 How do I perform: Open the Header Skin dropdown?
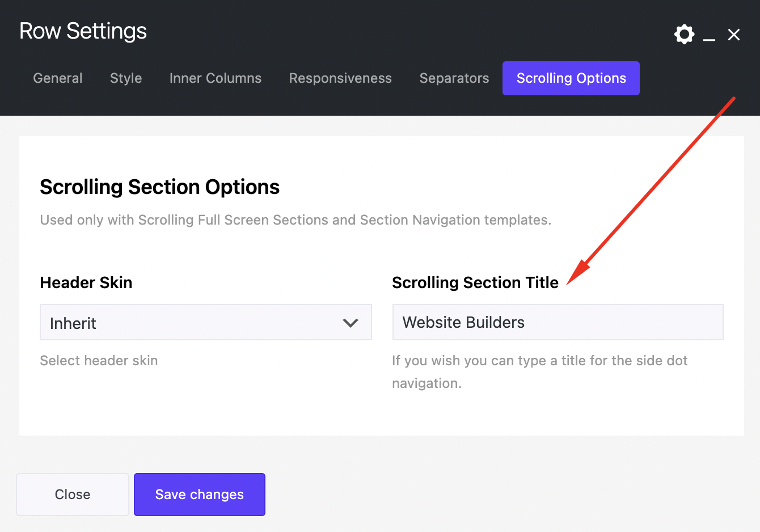(205, 322)
